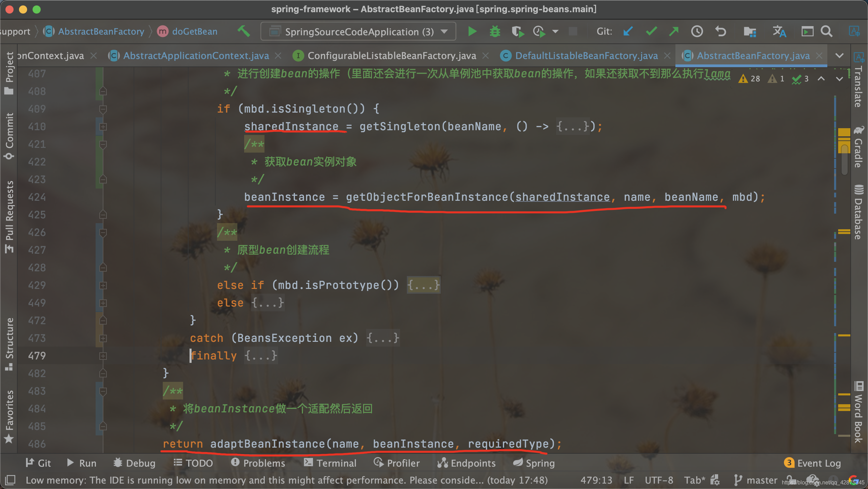This screenshot has width=868, height=489.
Task: Rollback changes with undo arrow icon
Action: tap(721, 32)
